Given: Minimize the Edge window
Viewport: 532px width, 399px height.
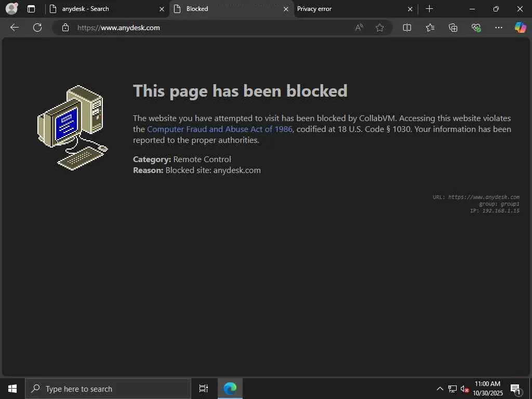Looking at the screenshot, I should coord(472,9).
